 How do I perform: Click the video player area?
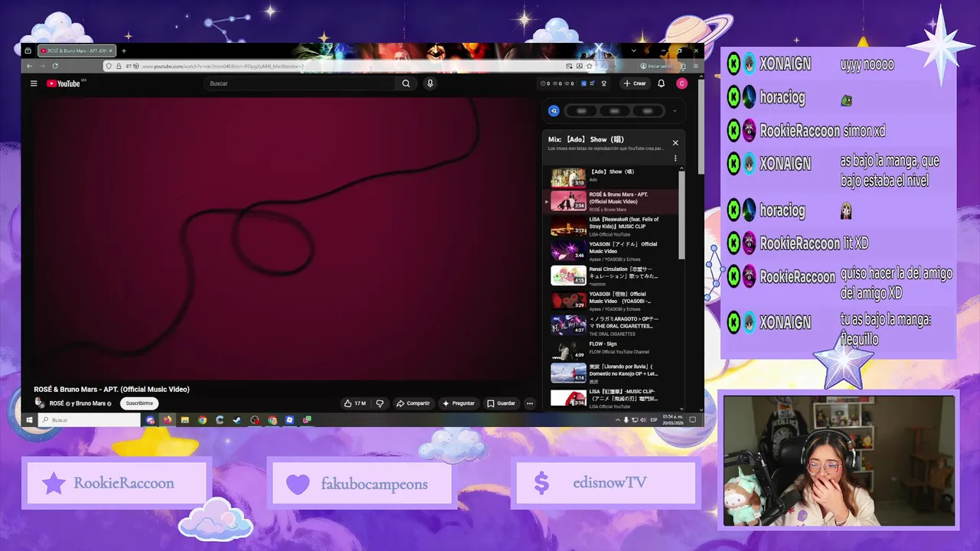click(x=283, y=239)
